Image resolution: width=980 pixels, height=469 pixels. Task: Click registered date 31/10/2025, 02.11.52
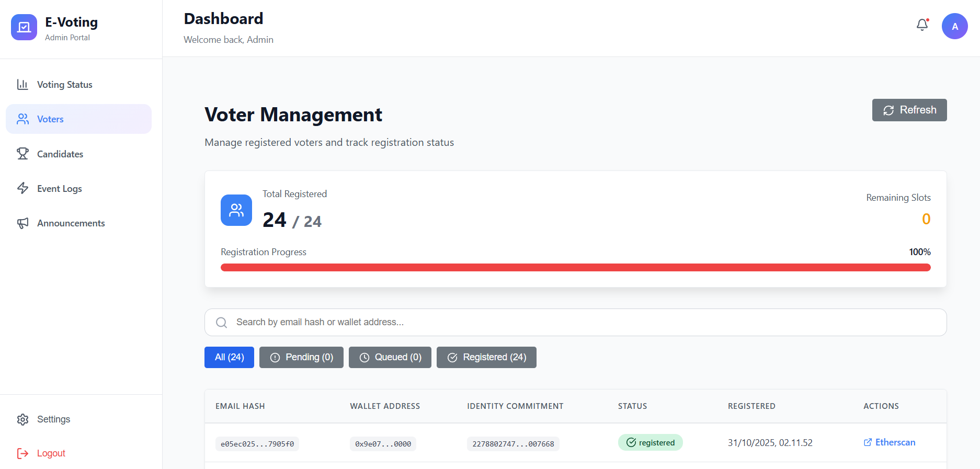click(x=770, y=443)
